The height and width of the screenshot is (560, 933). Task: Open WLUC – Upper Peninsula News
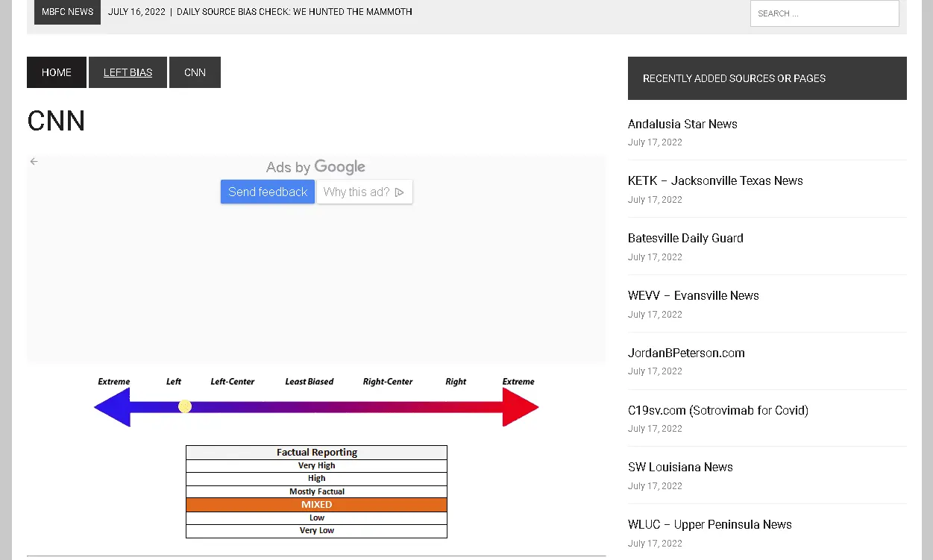(x=709, y=524)
